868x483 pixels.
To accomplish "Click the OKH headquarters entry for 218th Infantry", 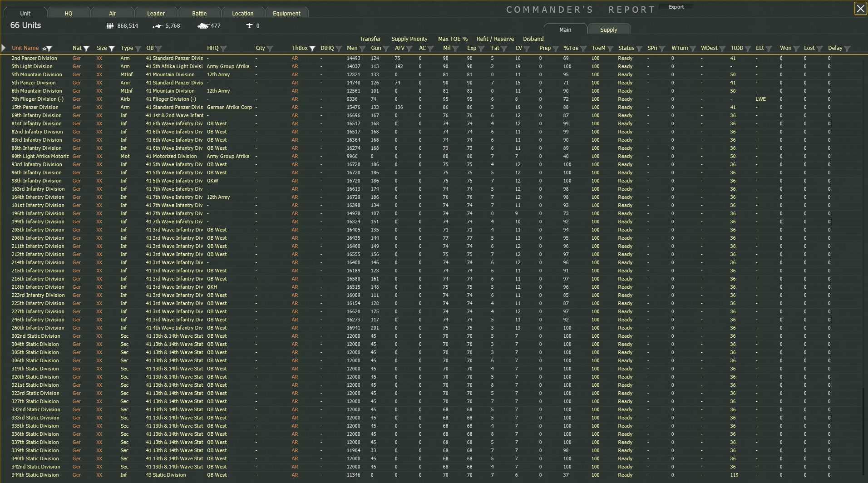I will tap(212, 287).
